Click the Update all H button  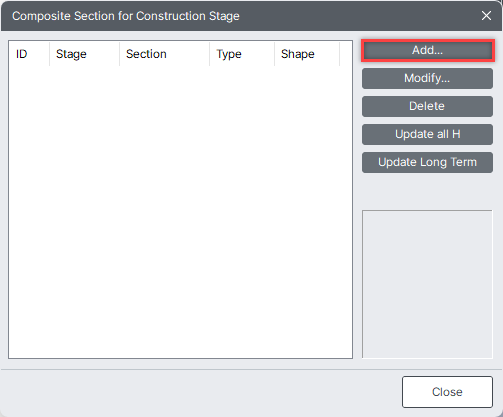coord(427,134)
